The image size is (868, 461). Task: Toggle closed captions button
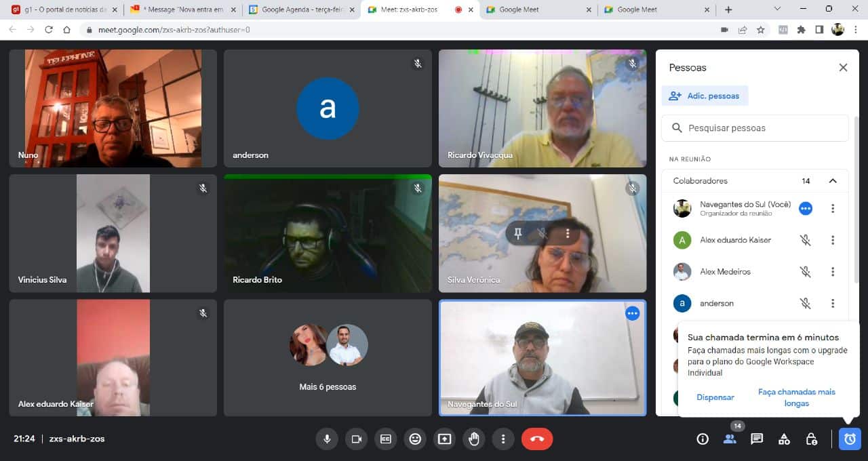(386, 439)
